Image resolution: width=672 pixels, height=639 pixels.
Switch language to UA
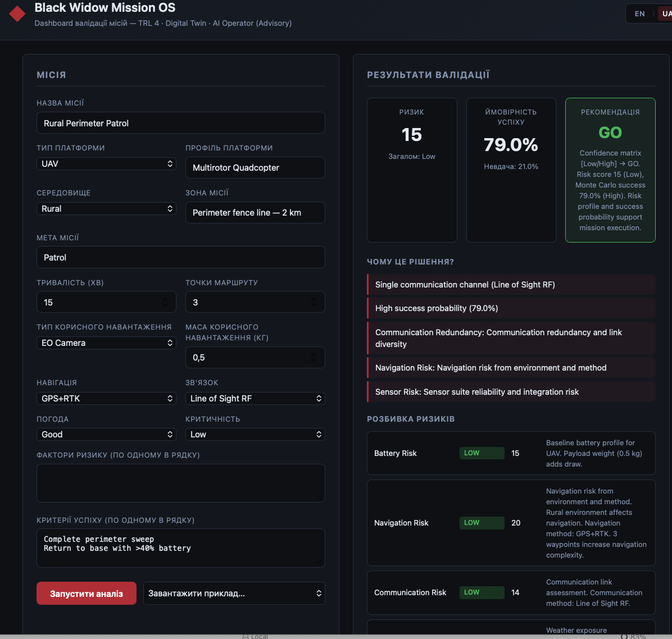pos(666,13)
